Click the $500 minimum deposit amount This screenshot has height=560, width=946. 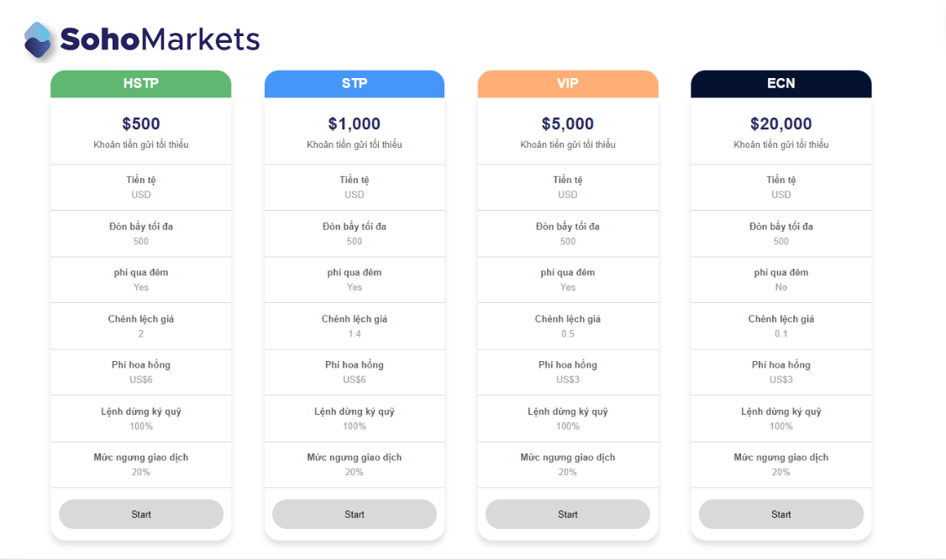[141, 124]
